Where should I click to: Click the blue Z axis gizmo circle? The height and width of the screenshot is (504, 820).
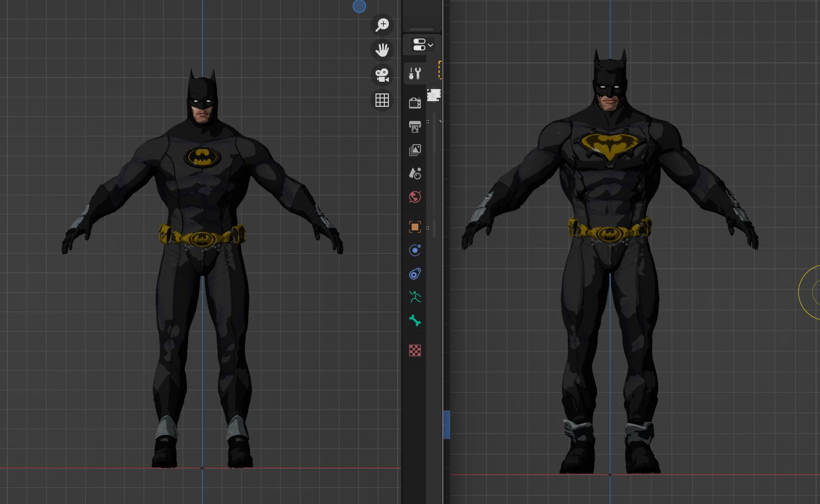359,6
